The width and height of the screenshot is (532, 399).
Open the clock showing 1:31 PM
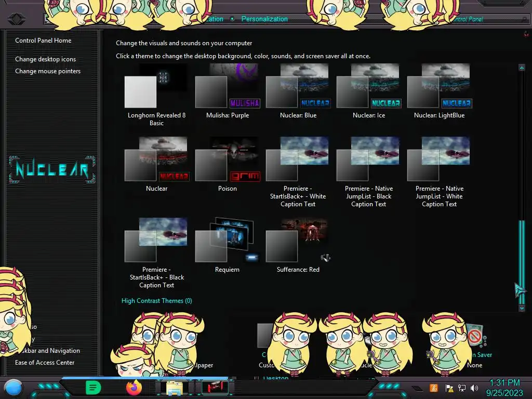[504, 388]
